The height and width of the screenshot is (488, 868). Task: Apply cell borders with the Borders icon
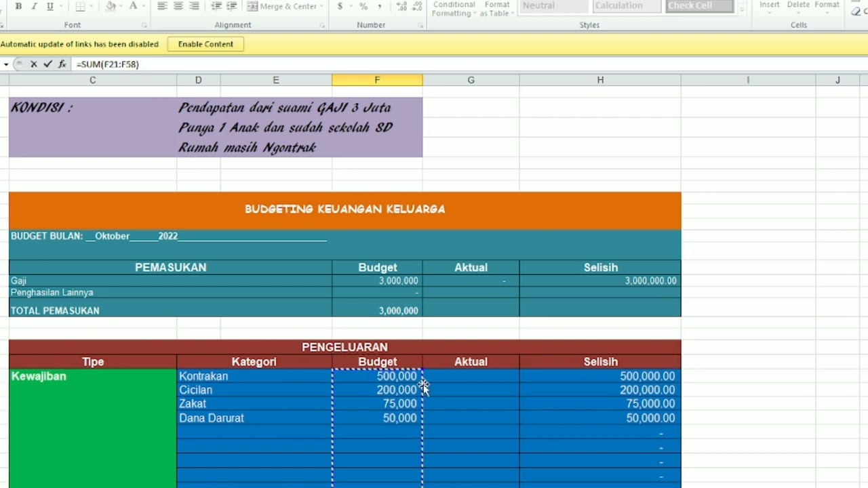coord(81,6)
